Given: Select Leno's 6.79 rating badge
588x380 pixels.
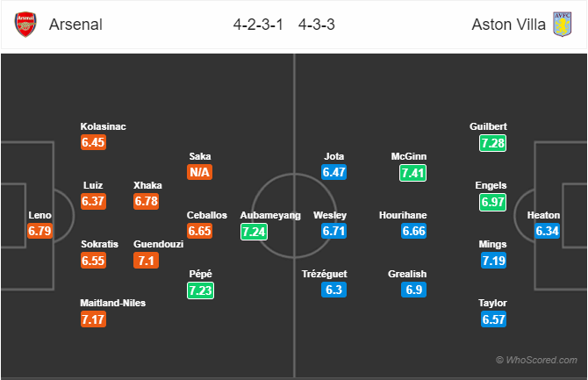Looking at the screenshot, I should click(x=39, y=231).
